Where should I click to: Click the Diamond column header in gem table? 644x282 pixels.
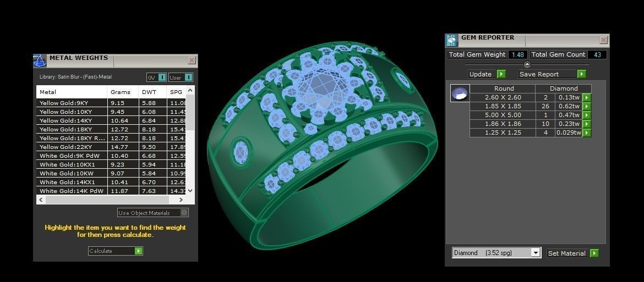tap(564, 89)
